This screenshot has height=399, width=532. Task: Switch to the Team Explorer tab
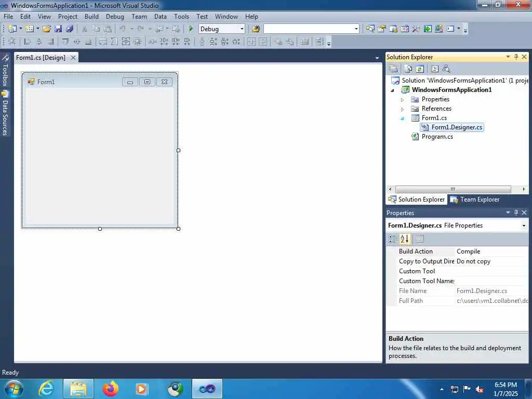point(475,199)
